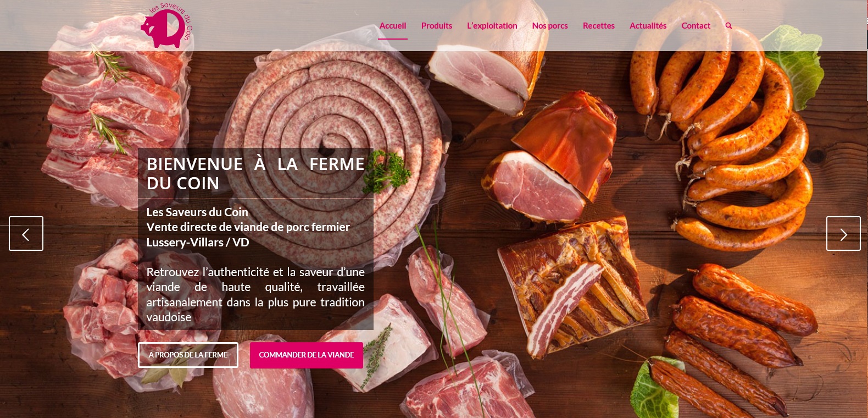Select the Recettes menu link

pyautogui.click(x=599, y=26)
